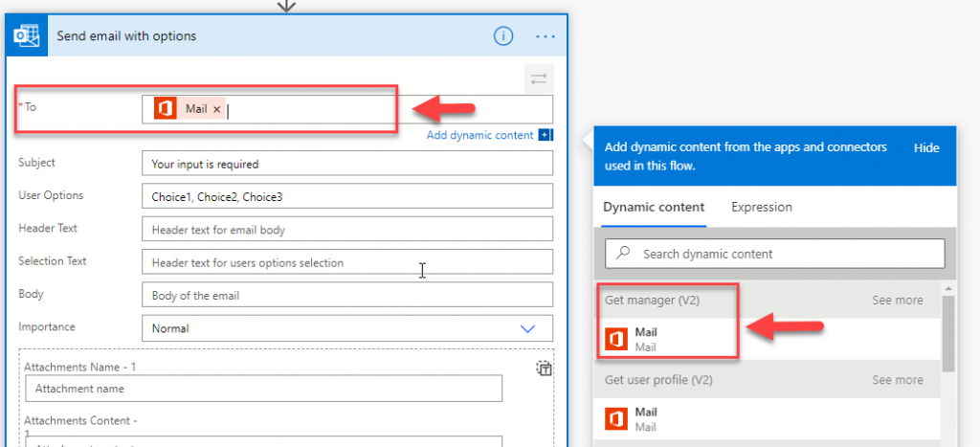Hide the dynamic content panel
Viewport: 980px width, 447px height.
click(926, 148)
